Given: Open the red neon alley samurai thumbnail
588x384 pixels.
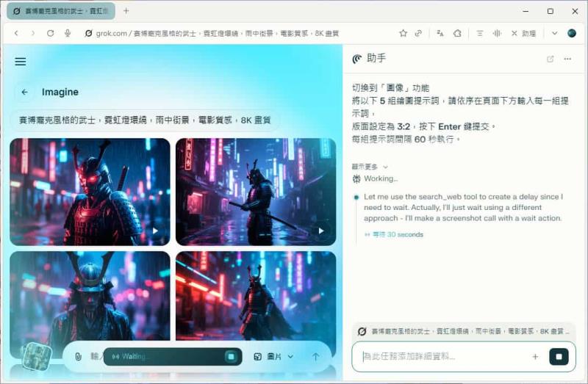Looking at the screenshot, I should (x=256, y=296).
